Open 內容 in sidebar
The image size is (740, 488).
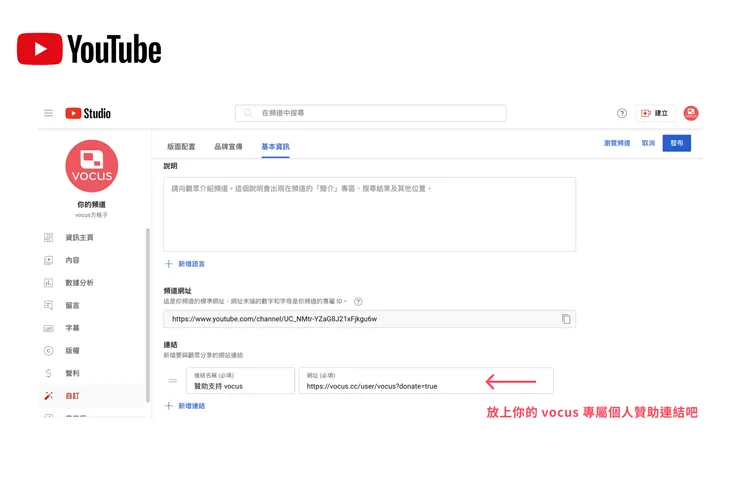(x=72, y=260)
